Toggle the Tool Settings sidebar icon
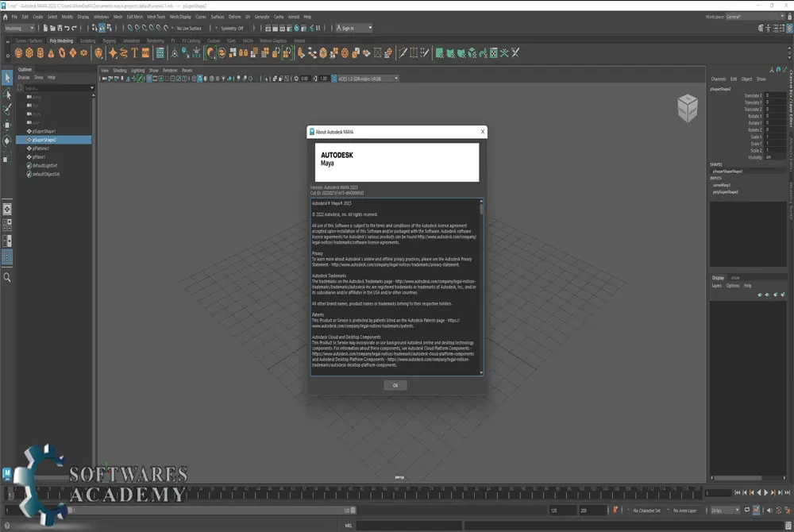The height and width of the screenshot is (532, 794). point(782,29)
